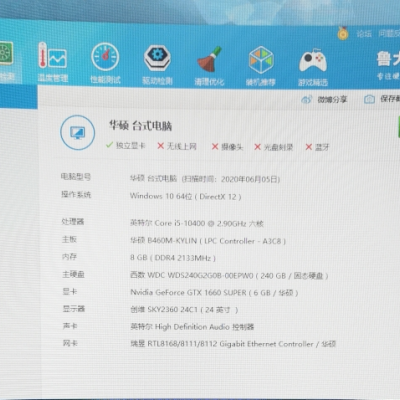Open the 问题反馈 link at top right
Image resolution: width=400 pixels, height=400 pixels.
pyautogui.click(x=389, y=34)
